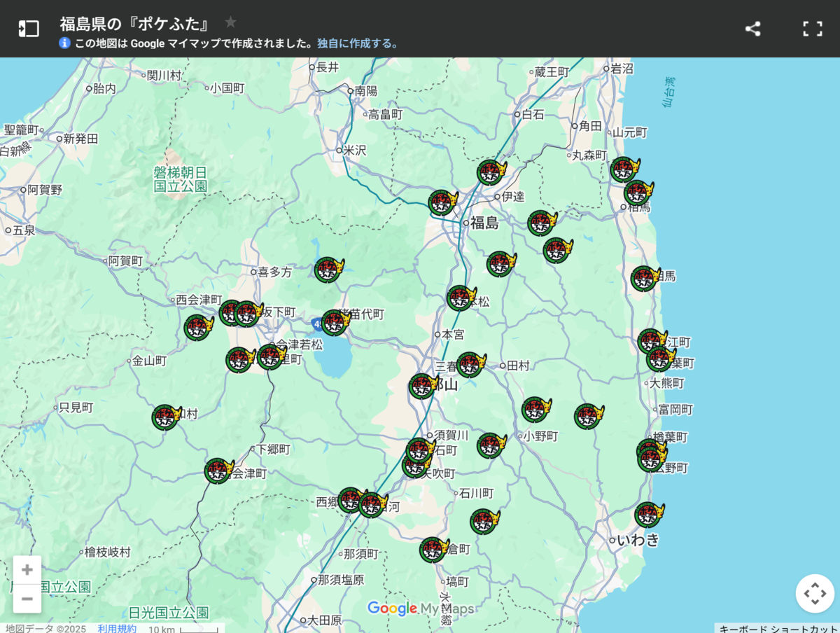The width and height of the screenshot is (840, 633).
Task: Zoom in on the map
Action: pyautogui.click(x=27, y=570)
